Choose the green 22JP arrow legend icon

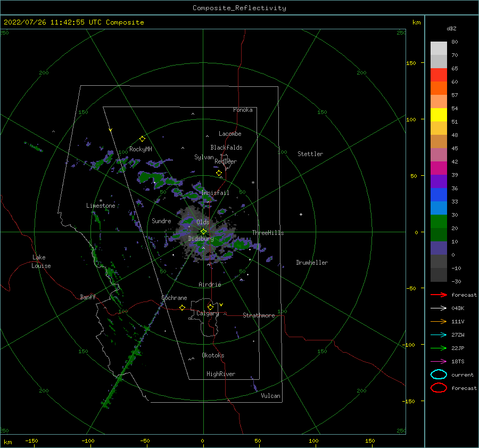[439, 348]
